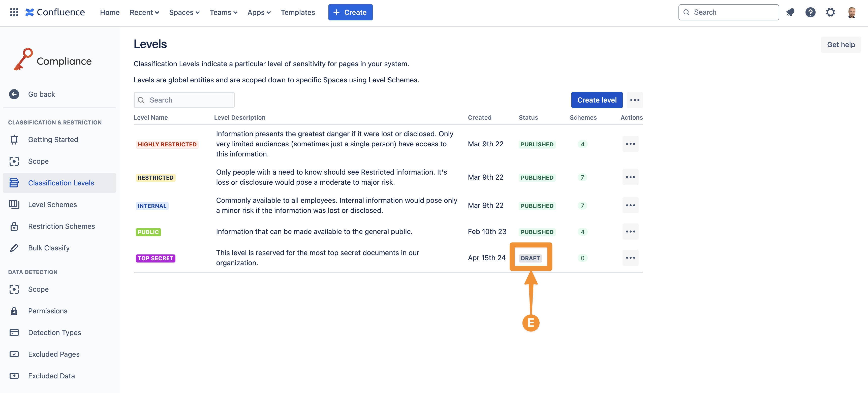868x393 pixels.
Task: Open actions menu for Top Secret level
Action: [x=630, y=258]
